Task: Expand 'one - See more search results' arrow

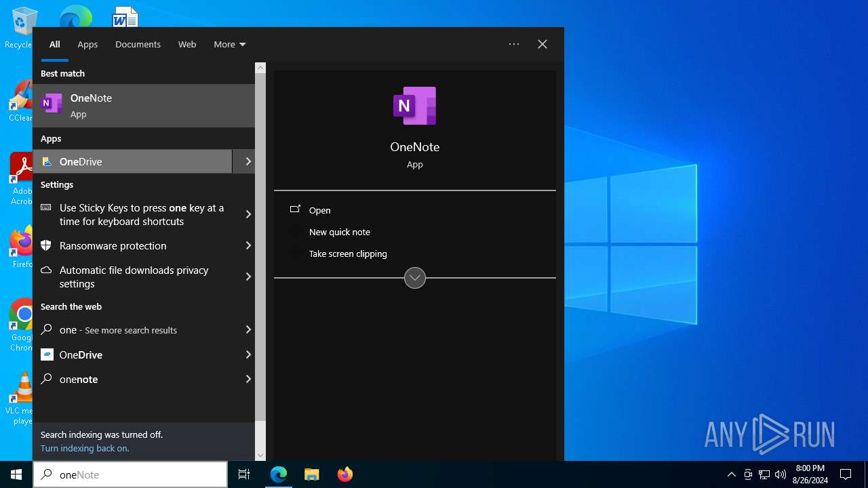Action: pyautogui.click(x=248, y=329)
